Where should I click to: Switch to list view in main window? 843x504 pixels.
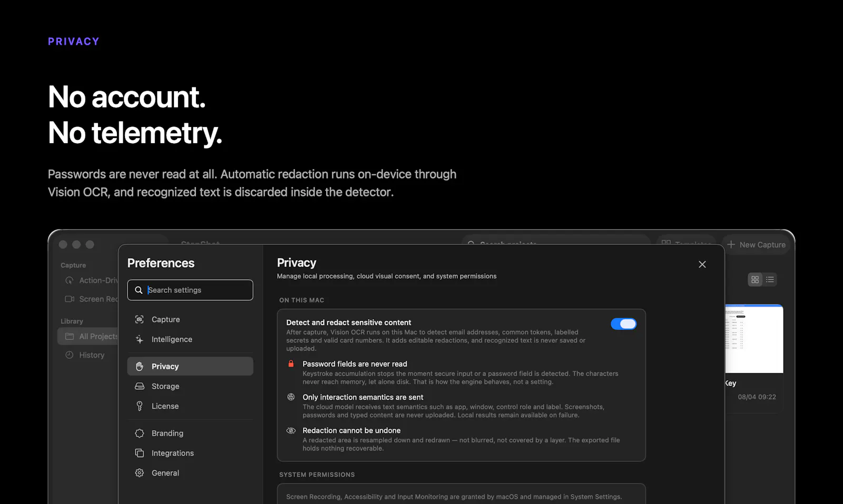pos(770,280)
